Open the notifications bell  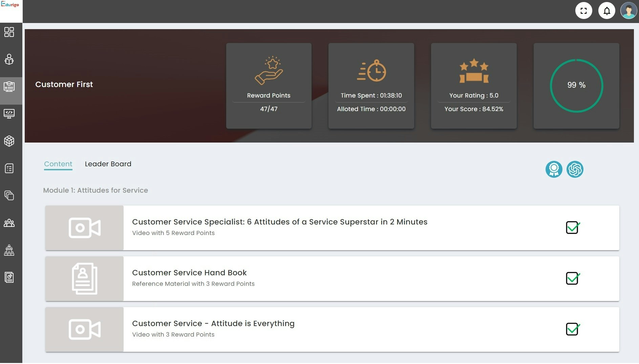point(606,11)
